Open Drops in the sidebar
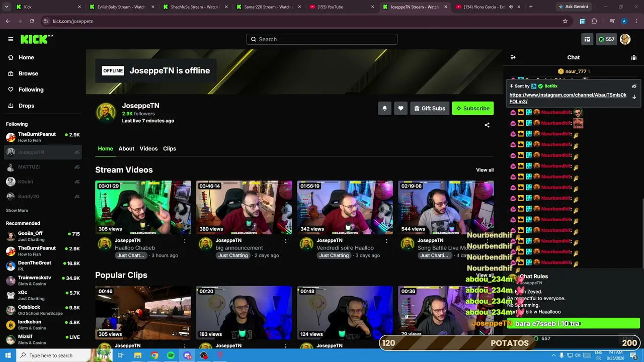The height and width of the screenshot is (362, 644). 26,106
